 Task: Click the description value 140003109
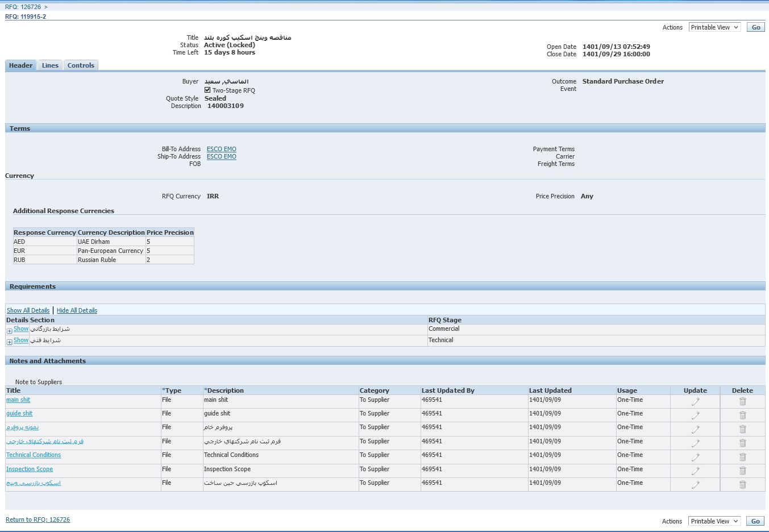click(x=226, y=106)
